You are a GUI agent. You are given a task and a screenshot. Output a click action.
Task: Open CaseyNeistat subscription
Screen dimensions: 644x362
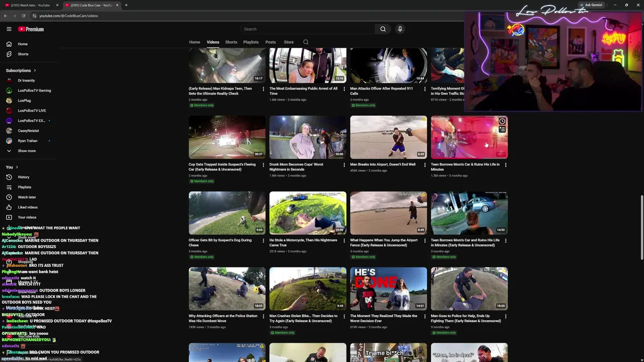click(x=29, y=131)
